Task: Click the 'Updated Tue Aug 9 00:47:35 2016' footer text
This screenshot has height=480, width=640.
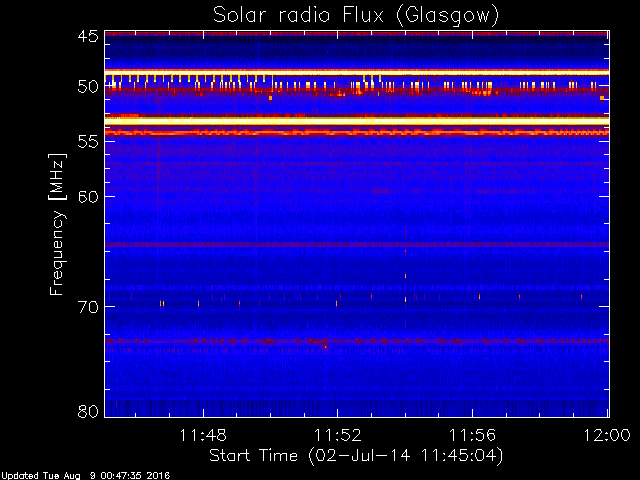Action: pos(85,476)
